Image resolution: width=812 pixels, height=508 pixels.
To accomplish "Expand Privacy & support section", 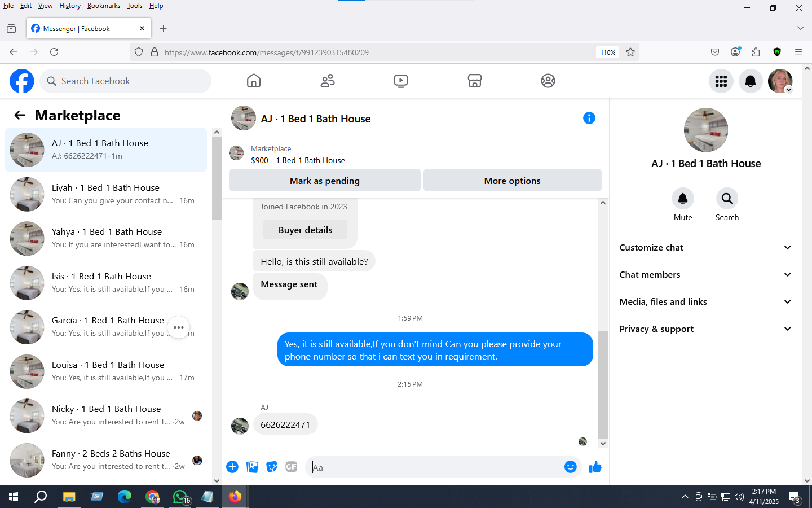I will pyautogui.click(x=705, y=329).
